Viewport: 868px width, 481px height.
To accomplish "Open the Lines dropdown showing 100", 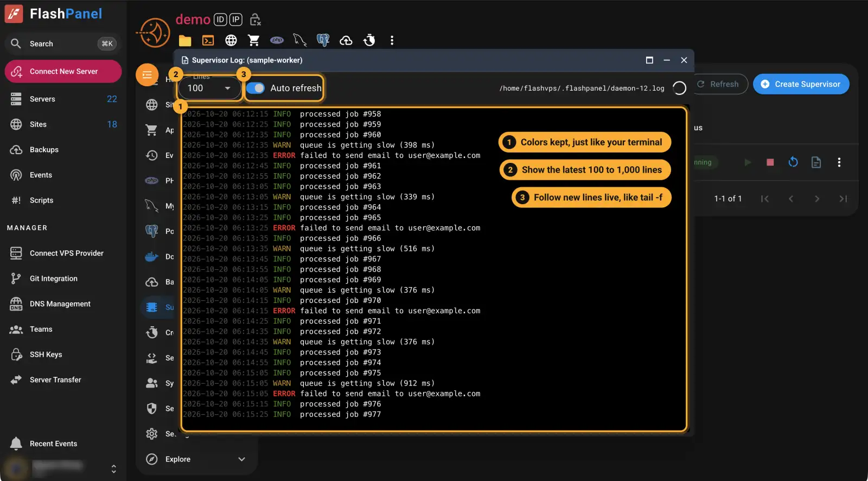I will pyautogui.click(x=209, y=88).
